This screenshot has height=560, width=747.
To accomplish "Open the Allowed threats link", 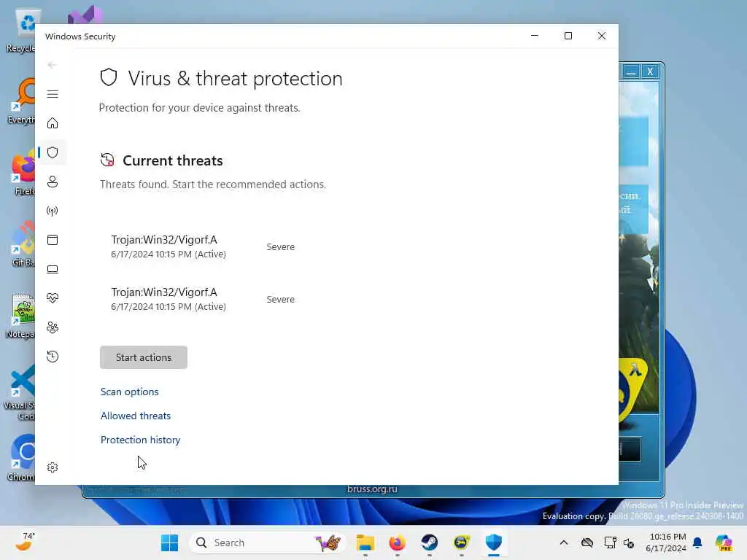I will pos(135,416).
